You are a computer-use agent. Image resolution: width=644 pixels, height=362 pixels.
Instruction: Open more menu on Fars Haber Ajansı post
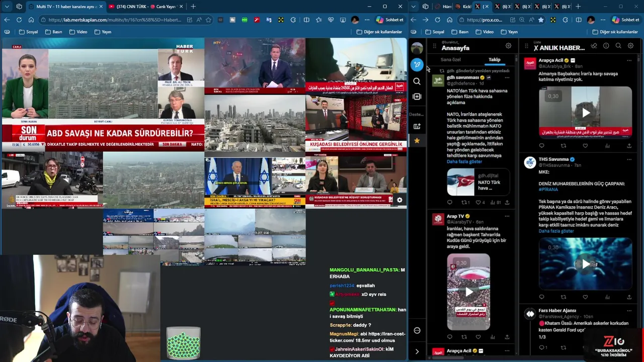pyautogui.click(x=629, y=311)
